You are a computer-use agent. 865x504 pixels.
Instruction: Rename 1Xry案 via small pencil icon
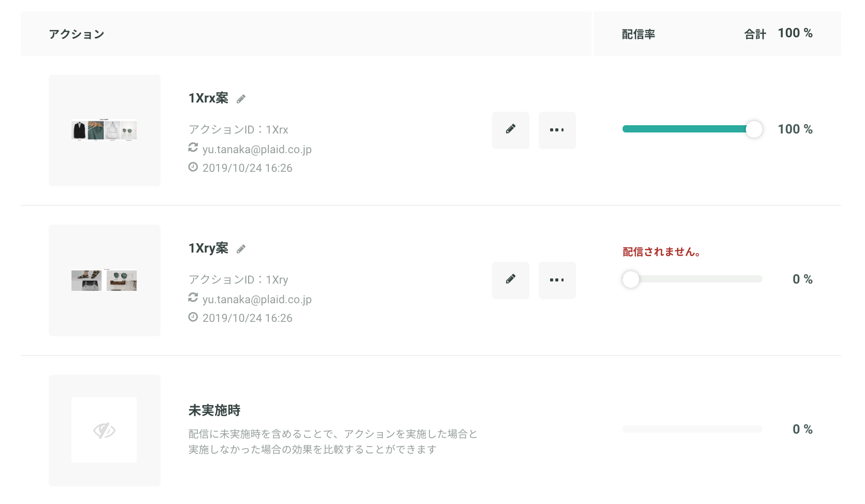pyautogui.click(x=241, y=249)
